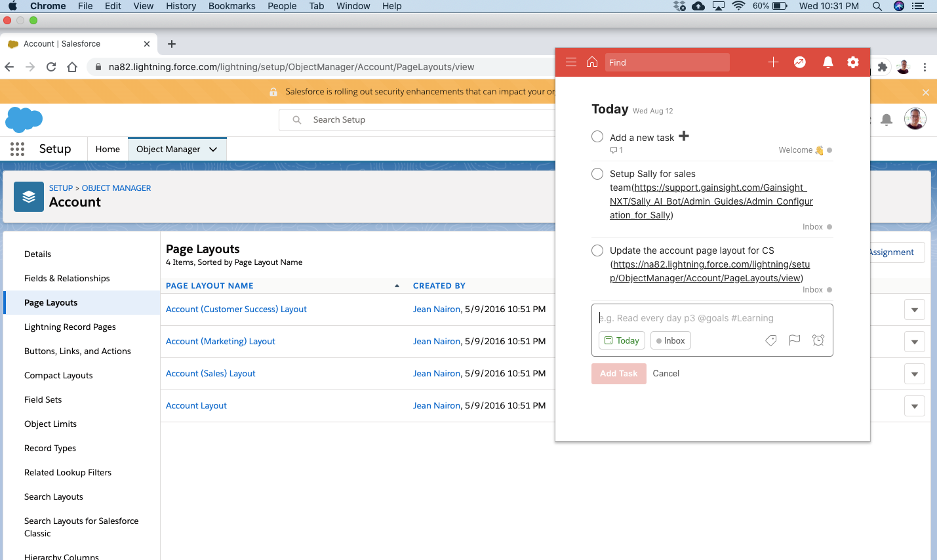Select project with the Inbox button
The image size is (937, 560).
tap(671, 340)
